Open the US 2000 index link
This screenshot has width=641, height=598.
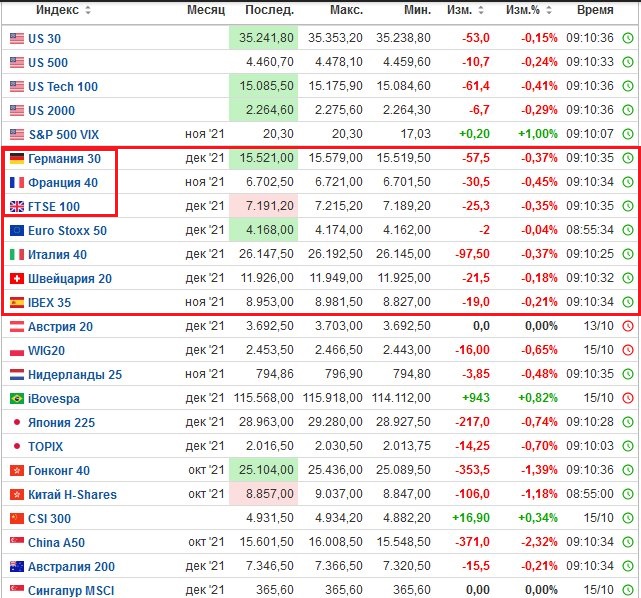click(x=52, y=111)
